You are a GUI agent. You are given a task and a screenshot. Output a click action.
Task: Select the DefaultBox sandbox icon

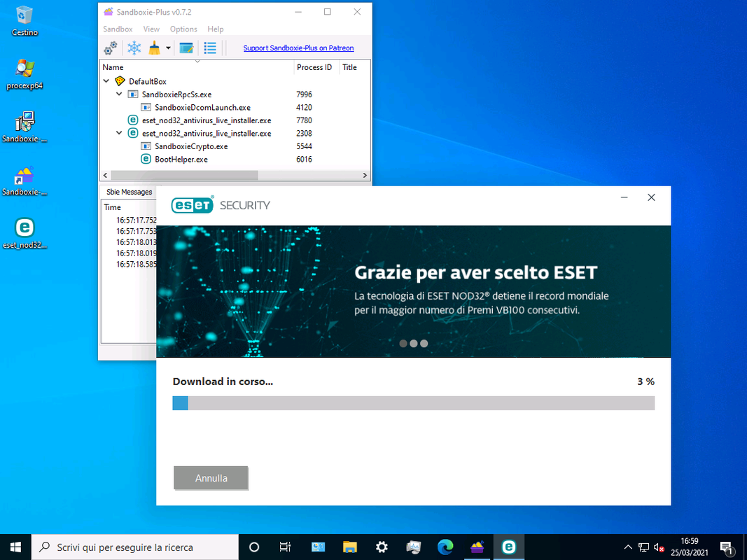point(120,81)
